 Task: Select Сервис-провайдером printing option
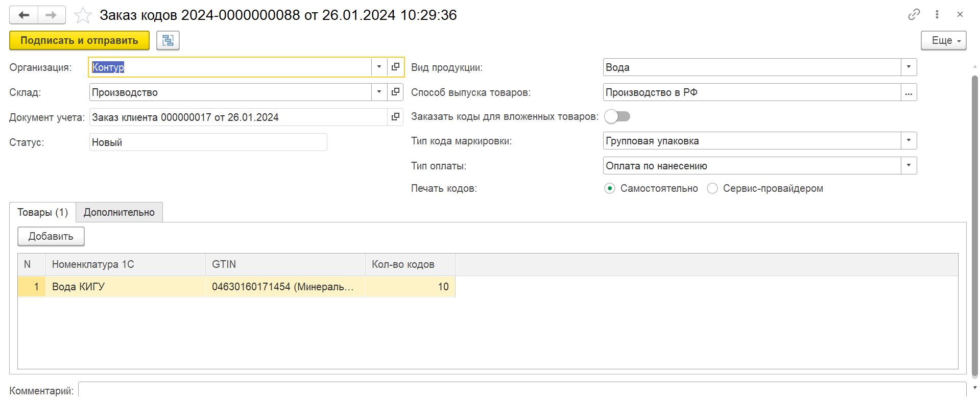tap(712, 188)
